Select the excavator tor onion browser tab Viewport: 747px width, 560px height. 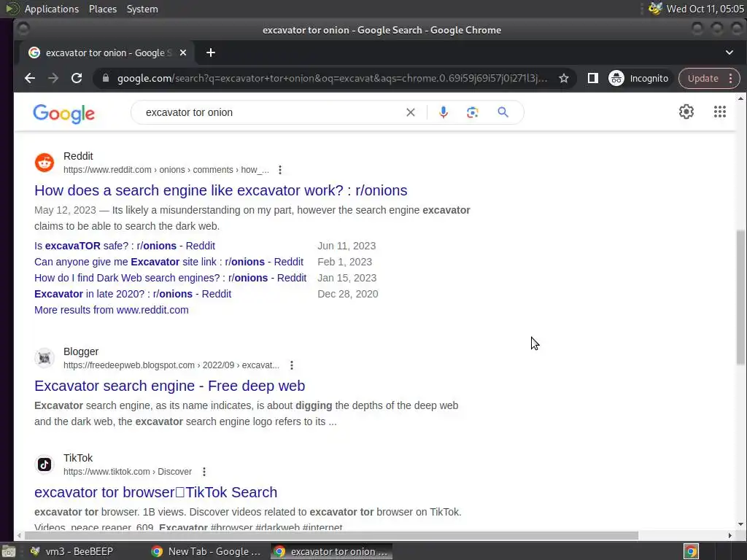coord(106,52)
